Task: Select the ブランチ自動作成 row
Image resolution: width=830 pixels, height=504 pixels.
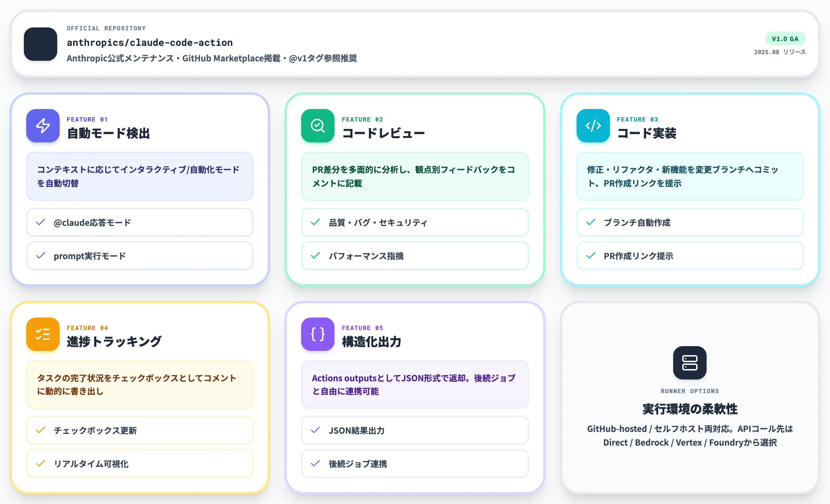Action: [690, 223]
